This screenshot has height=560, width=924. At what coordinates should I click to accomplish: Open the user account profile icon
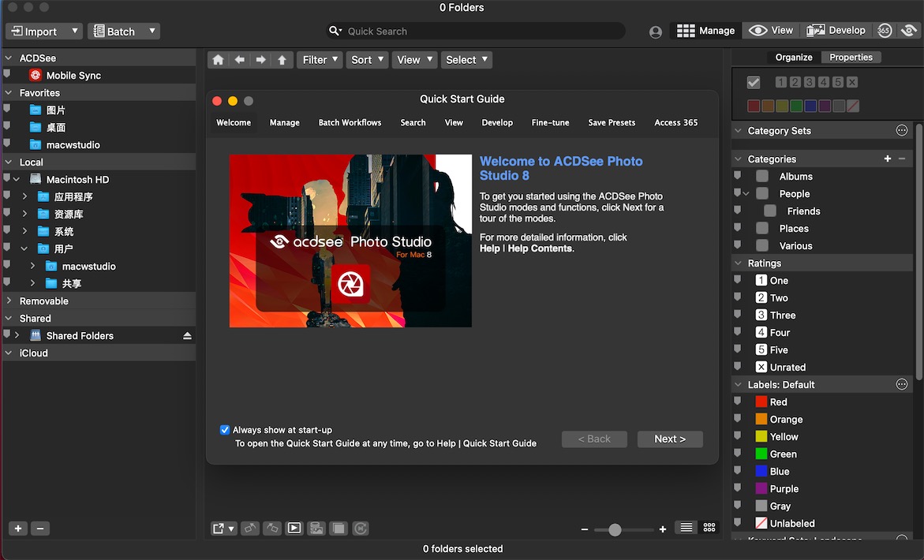(x=655, y=32)
